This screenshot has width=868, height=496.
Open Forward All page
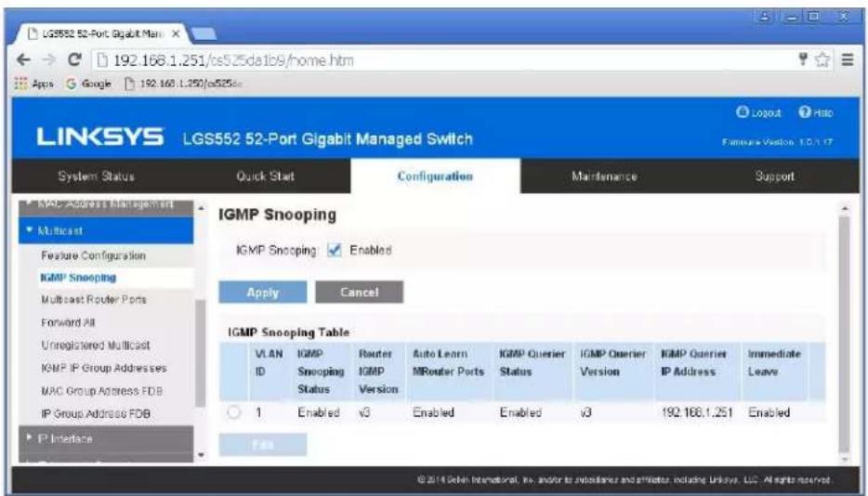click(x=68, y=322)
